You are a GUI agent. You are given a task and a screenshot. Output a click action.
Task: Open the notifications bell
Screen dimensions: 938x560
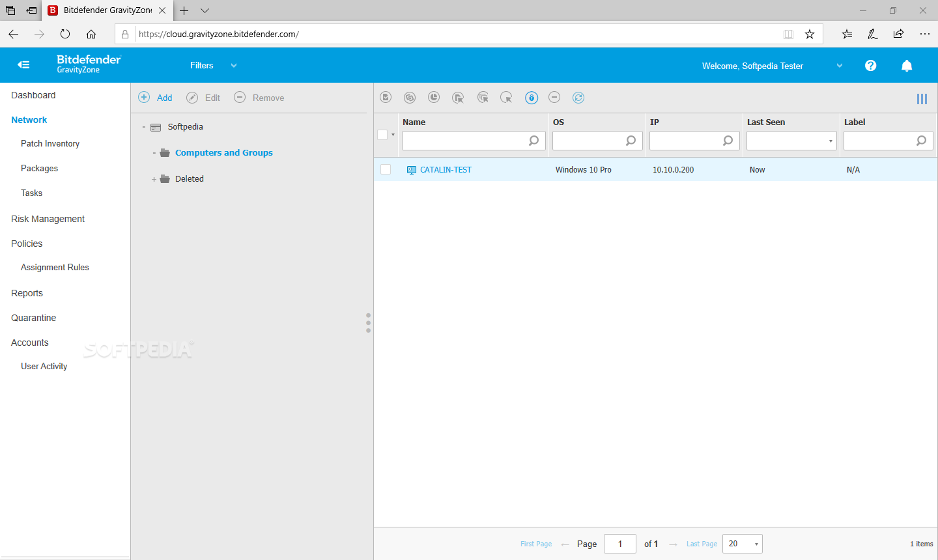(907, 65)
